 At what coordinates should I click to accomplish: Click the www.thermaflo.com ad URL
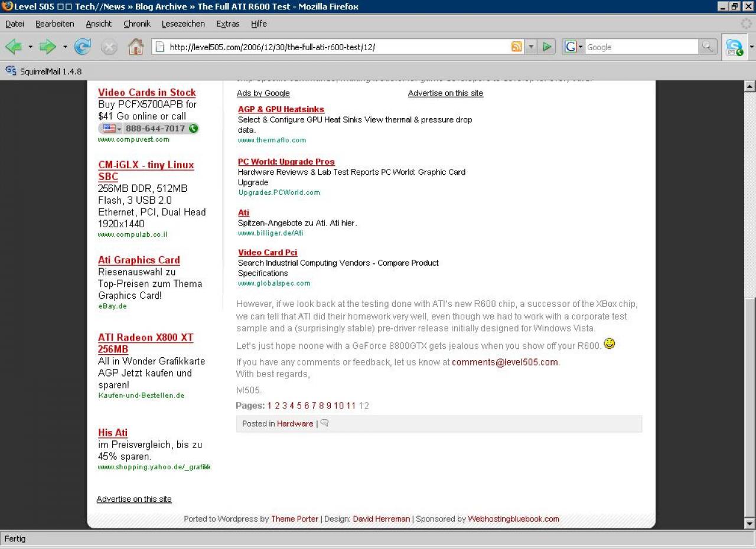(x=272, y=140)
